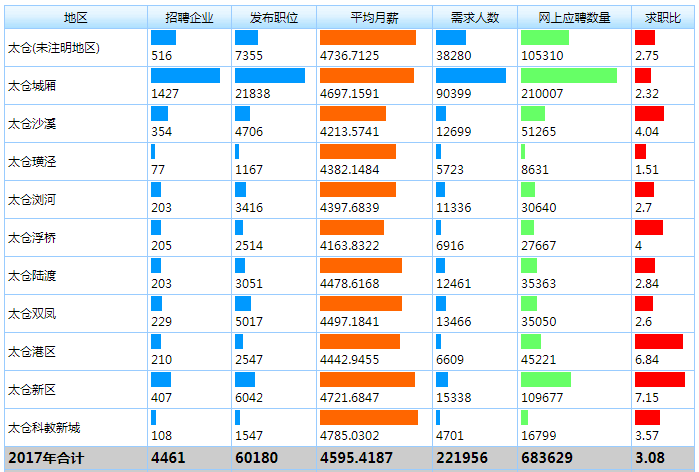Select the 发布职位 column header
The height and width of the screenshot is (472, 699).
[x=274, y=17]
